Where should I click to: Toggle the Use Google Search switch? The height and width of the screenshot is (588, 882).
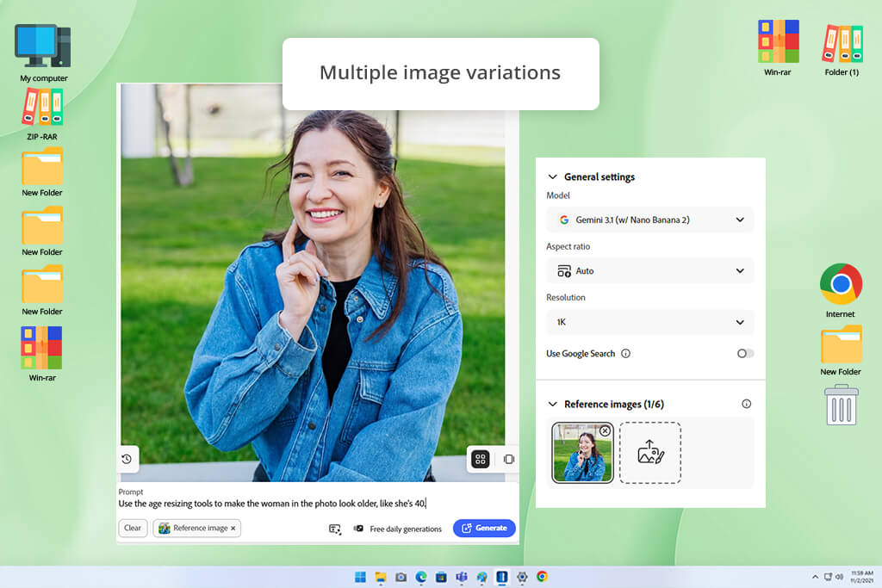point(745,354)
